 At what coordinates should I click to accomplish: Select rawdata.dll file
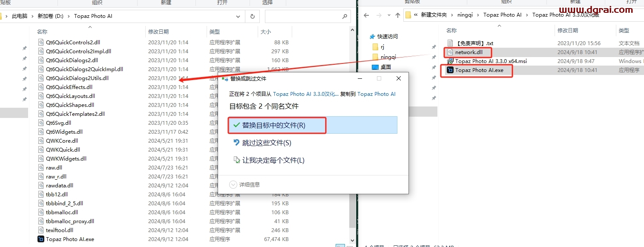tap(59, 185)
